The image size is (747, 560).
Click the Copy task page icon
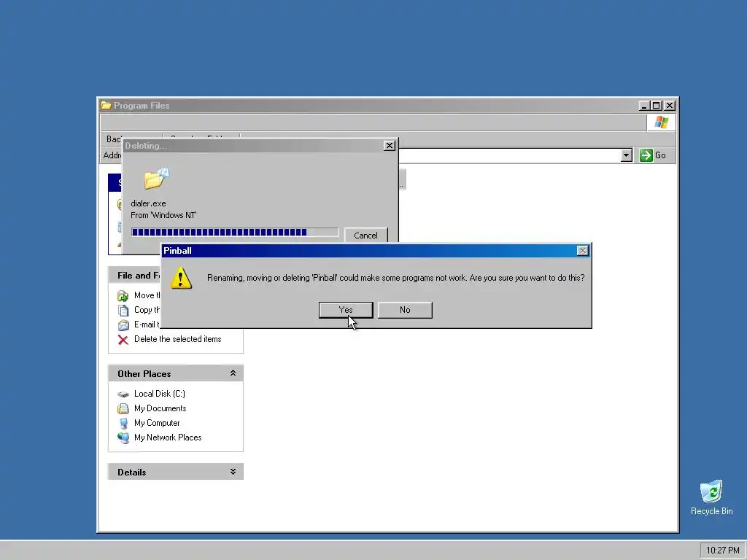click(x=123, y=311)
